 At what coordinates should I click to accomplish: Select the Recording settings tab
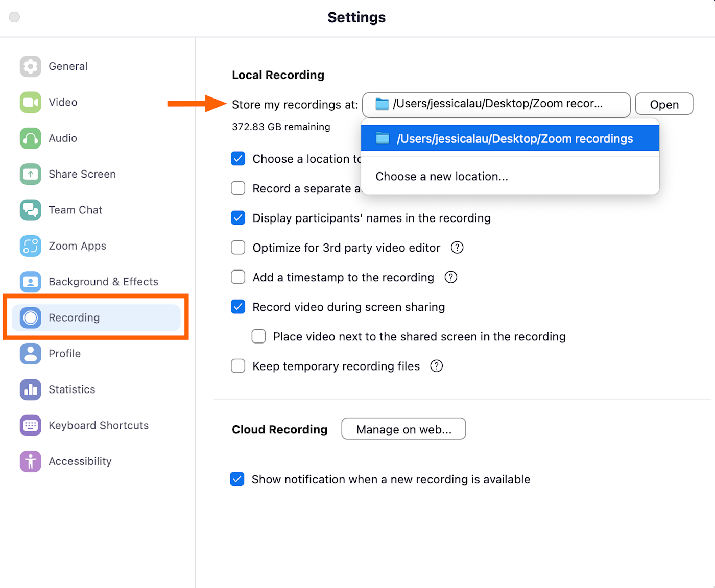coord(96,317)
